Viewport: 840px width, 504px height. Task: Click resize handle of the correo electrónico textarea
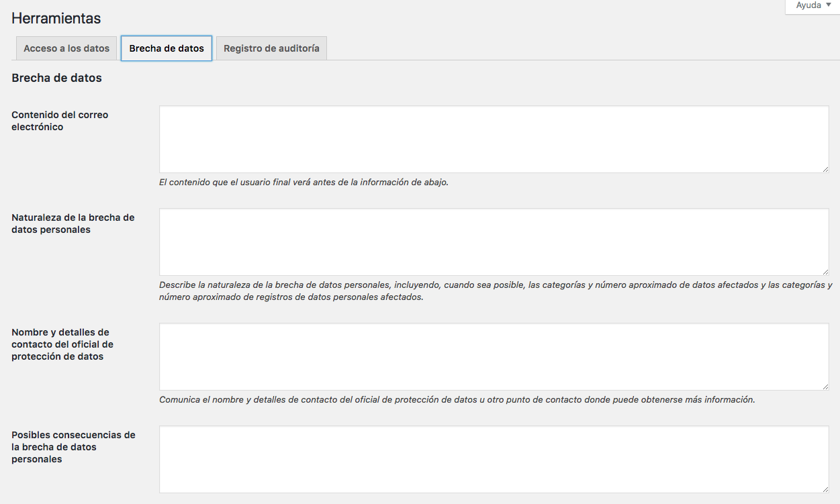coord(825,169)
